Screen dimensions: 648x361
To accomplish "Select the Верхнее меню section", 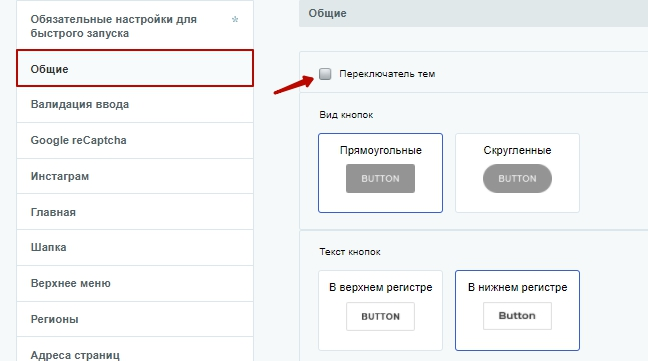I will tap(135, 283).
